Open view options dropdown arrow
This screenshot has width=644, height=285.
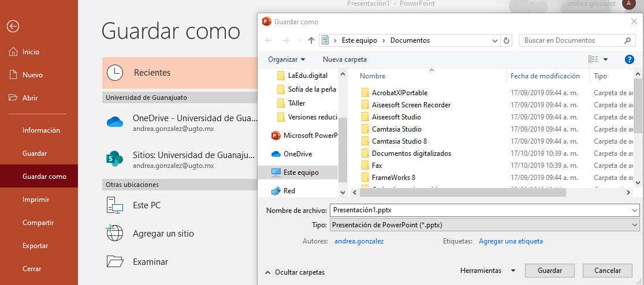[605, 59]
